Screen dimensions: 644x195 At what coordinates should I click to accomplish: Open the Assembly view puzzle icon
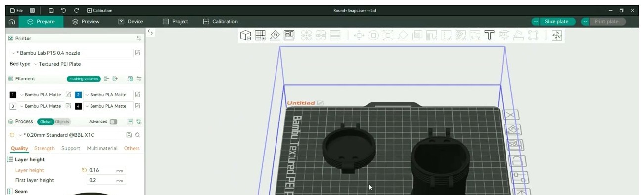click(557, 35)
